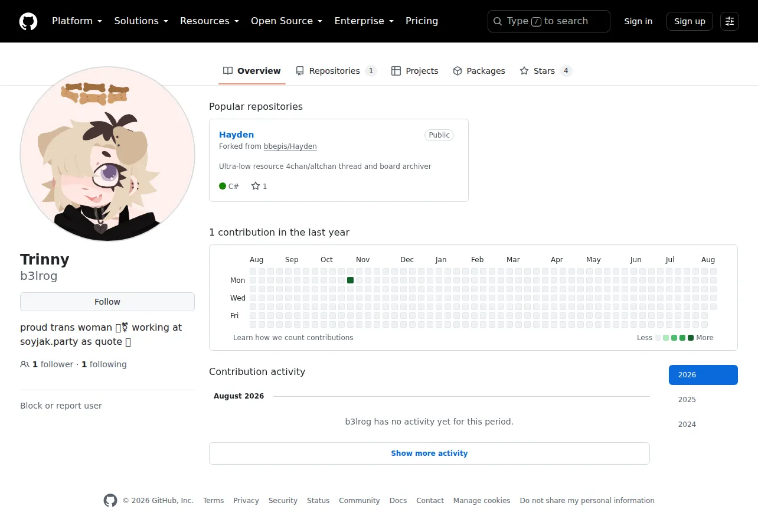This screenshot has height=532, width=758.
Task: Open the Security footer link
Action: pyautogui.click(x=283, y=501)
